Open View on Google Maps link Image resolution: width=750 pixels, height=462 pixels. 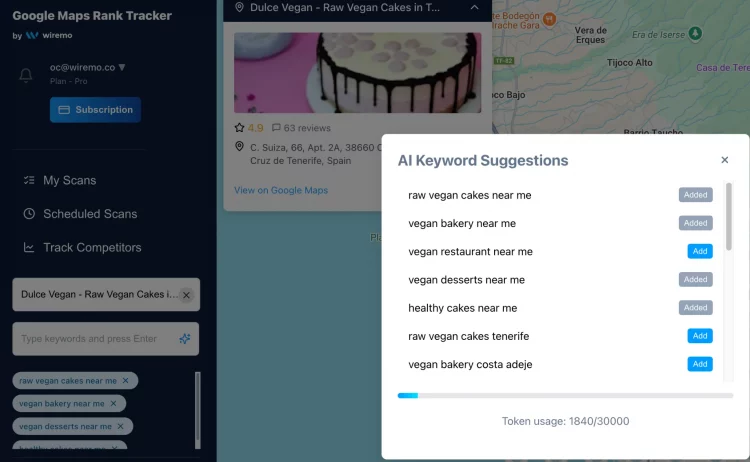(x=281, y=190)
